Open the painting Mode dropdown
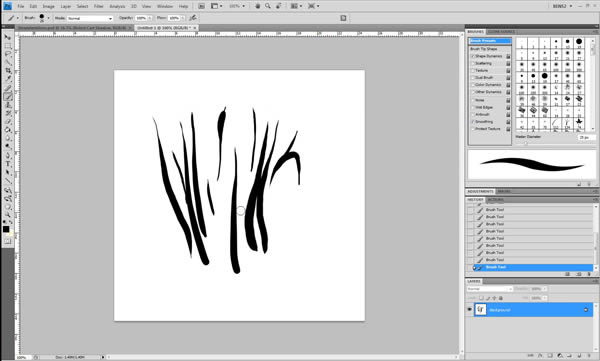Viewport: 600px width, 361px height. coord(90,18)
